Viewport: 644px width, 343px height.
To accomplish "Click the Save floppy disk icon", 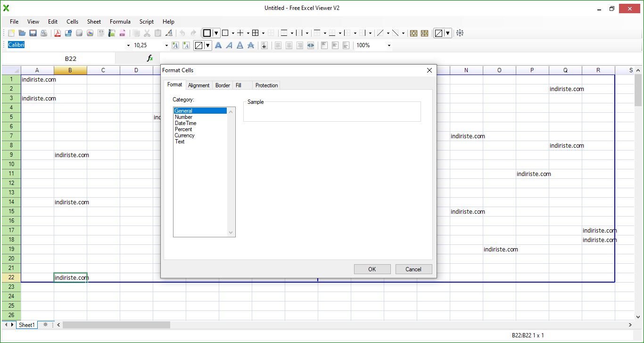I will pos(33,33).
